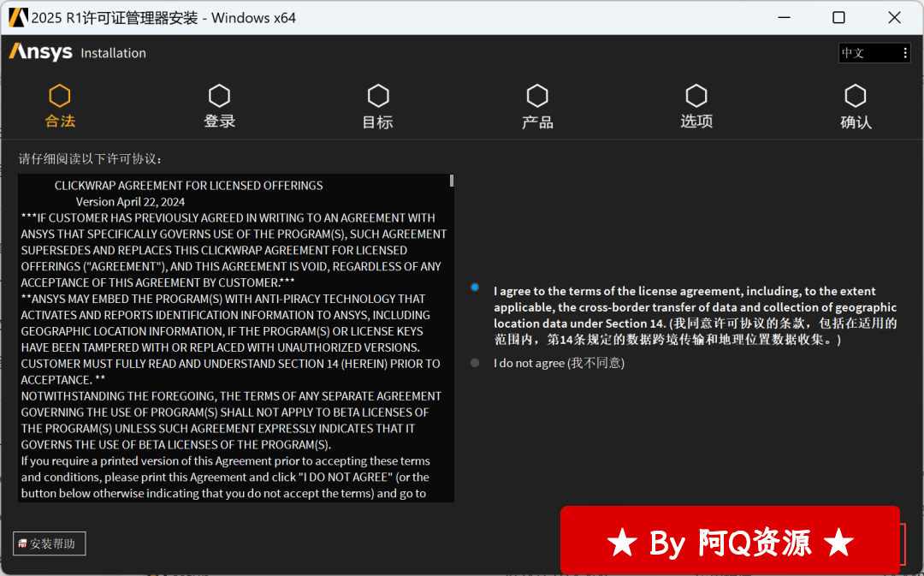Open the 安装帮助 help button
Screen dimensions: 924x576
50,543
